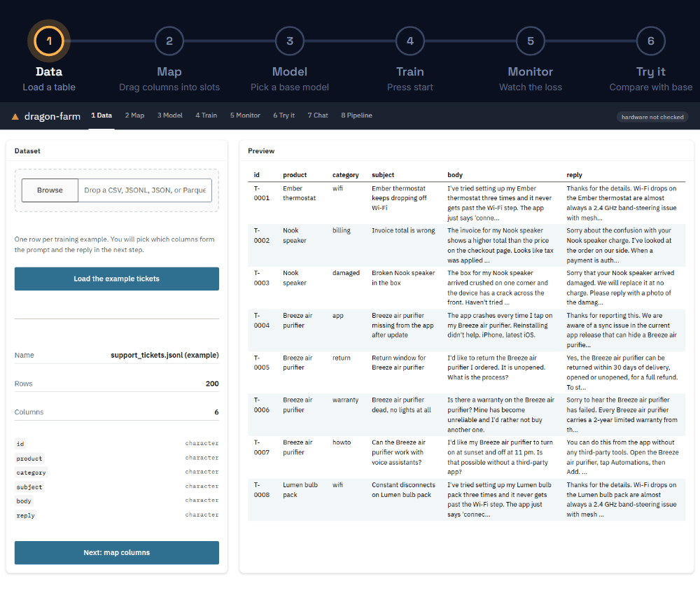Click the step 6 Try it circle
Image resolution: width=700 pixels, height=602 pixels.
coord(651,41)
